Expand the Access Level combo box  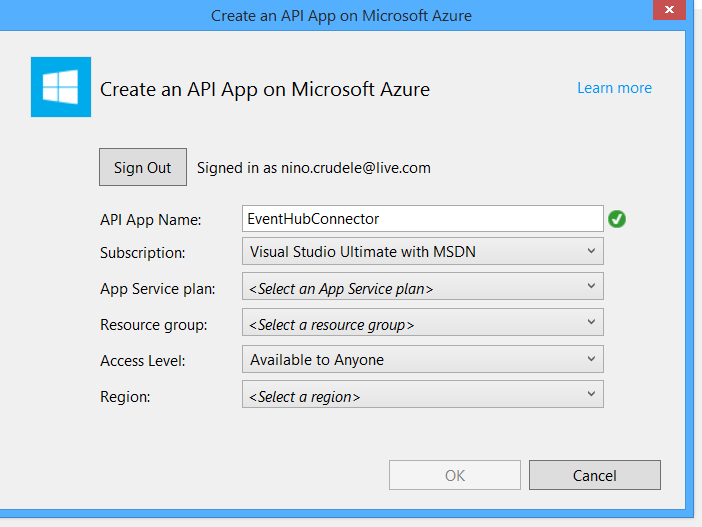(x=422, y=359)
